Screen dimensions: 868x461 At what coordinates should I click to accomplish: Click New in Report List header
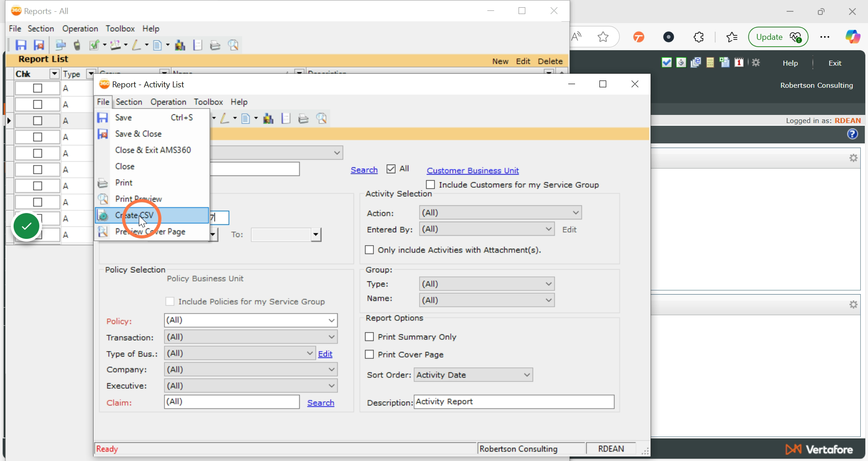point(500,61)
